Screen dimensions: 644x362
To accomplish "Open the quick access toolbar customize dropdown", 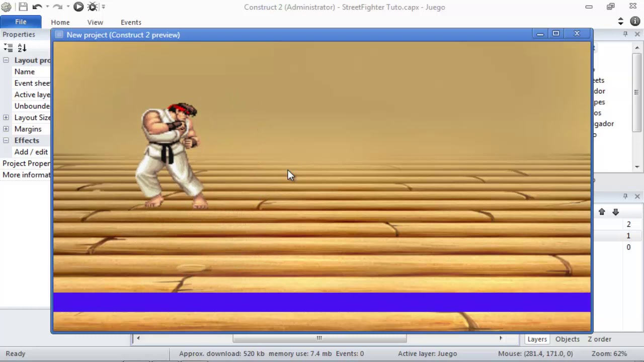I will pos(103,7).
